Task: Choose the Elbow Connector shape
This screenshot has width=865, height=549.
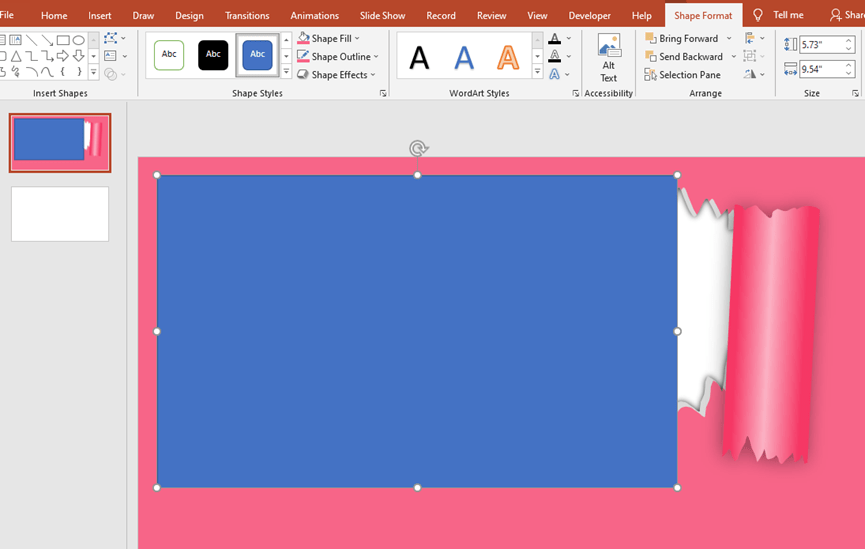Action: pos(31,56)
